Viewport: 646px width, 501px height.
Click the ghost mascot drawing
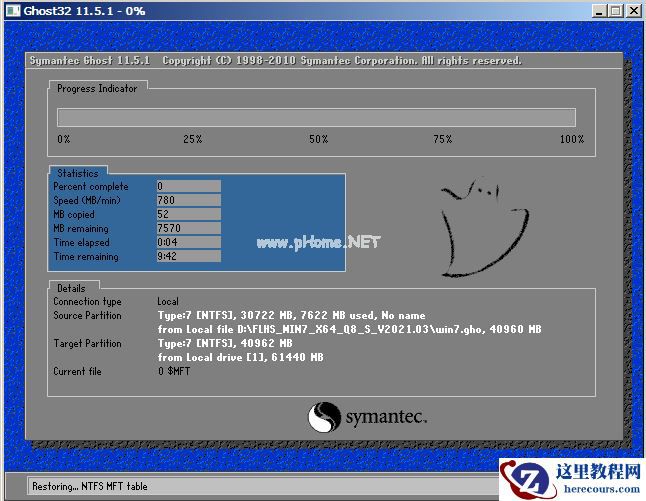pyautogui.click(x=484, y=227)
